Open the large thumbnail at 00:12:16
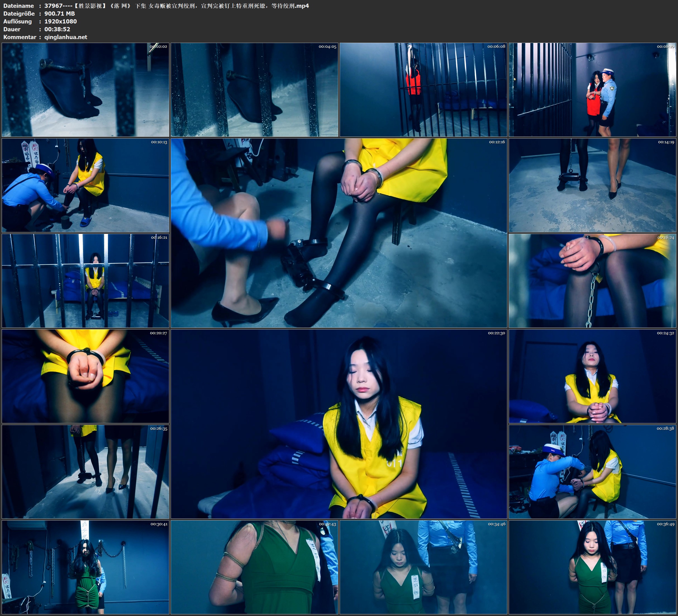Screen dimensions: 678x616 (x=339, y=233)
